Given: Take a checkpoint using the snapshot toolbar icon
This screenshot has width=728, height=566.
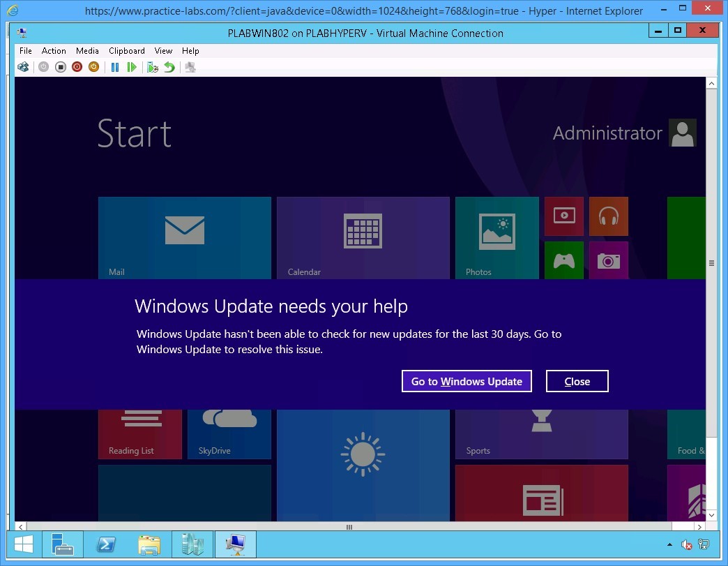Looking at the screenshot, I should click(152, 66).
